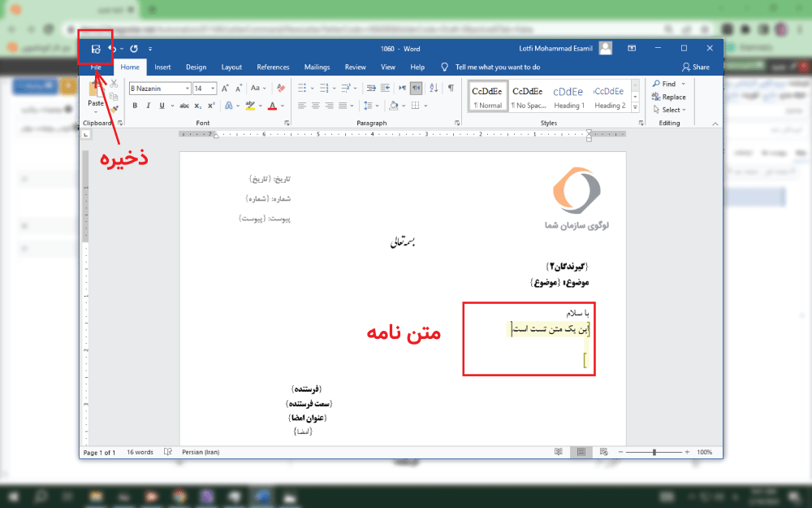Enable Underline formatting
812x508 pixels.
pos(160,106)
